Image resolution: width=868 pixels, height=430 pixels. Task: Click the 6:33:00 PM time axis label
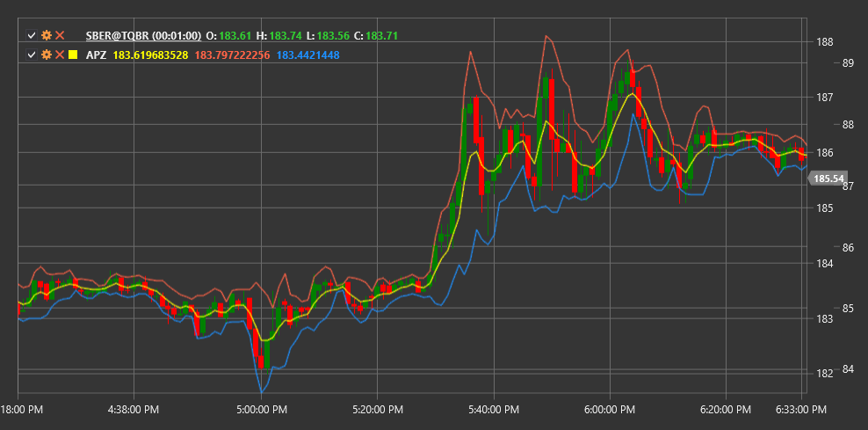pos(801,410)
